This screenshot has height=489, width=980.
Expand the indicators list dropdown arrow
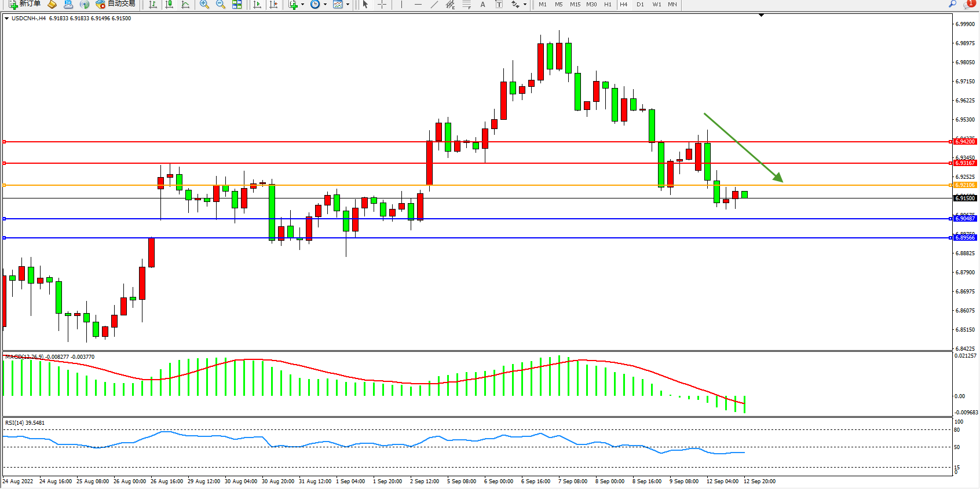[302, 4]
